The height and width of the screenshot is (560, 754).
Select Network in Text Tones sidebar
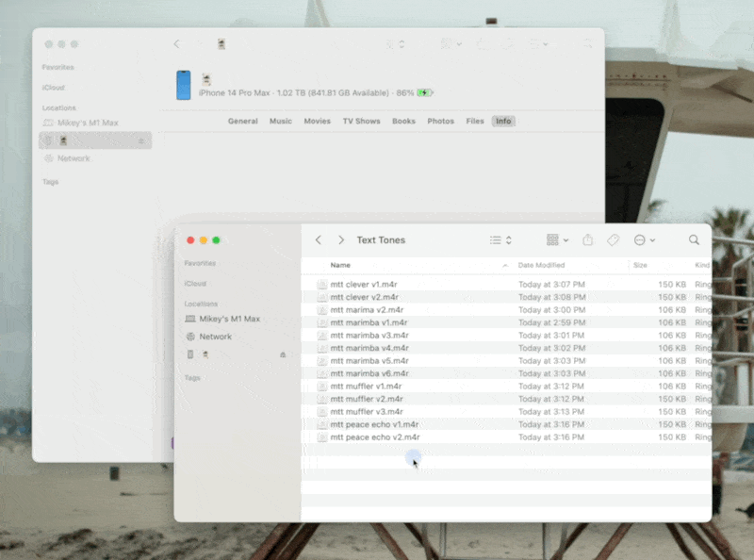(x=216, y=337)
